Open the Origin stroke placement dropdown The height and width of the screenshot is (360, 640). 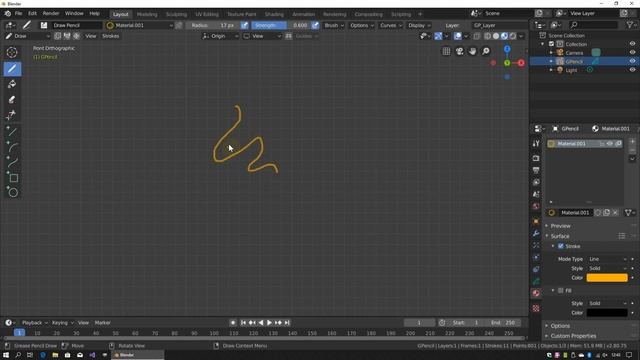pyautogui.click(x=220, y=36)
